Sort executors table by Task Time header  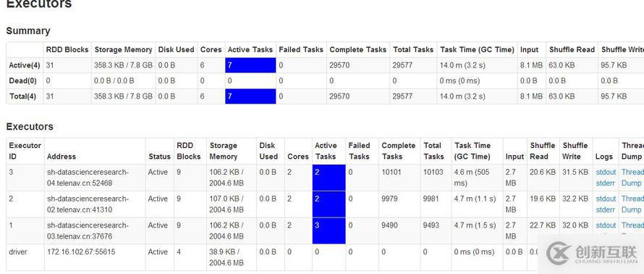(x=473, y=151)
